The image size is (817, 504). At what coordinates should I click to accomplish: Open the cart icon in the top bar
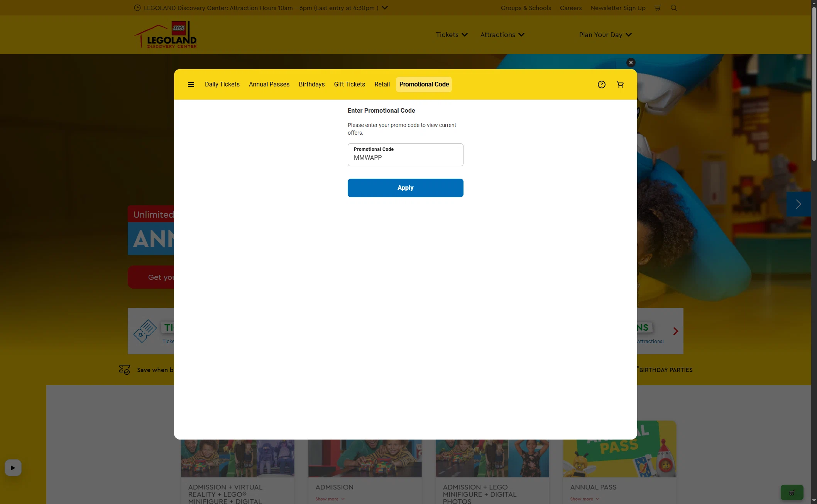pos(658,8)
